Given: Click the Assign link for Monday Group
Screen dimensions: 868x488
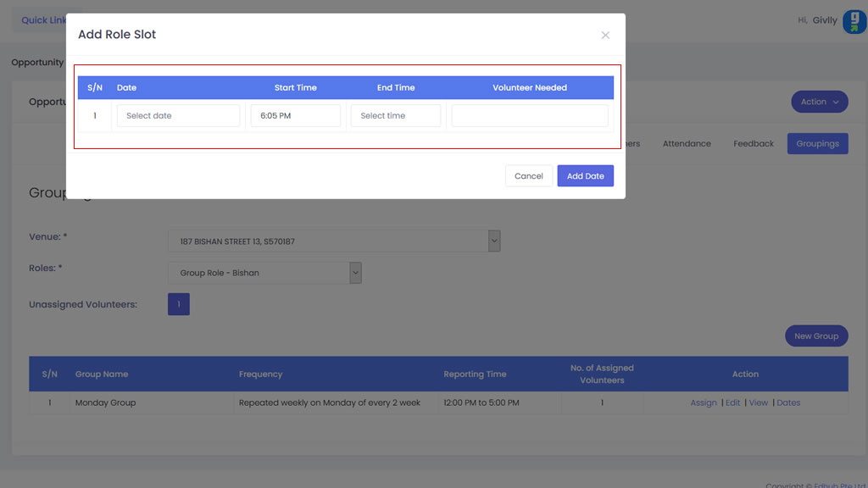Looking at the screenshot, I should coord(704,403).
